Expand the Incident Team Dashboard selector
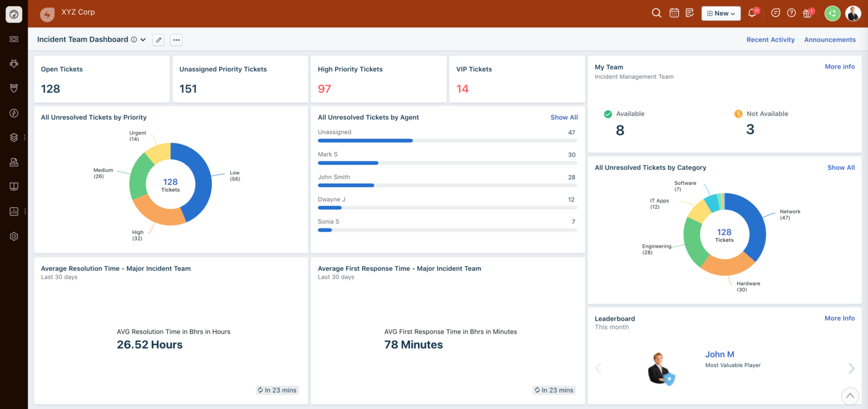The height and width of the screenshot is (409, 868). (143, 40)
